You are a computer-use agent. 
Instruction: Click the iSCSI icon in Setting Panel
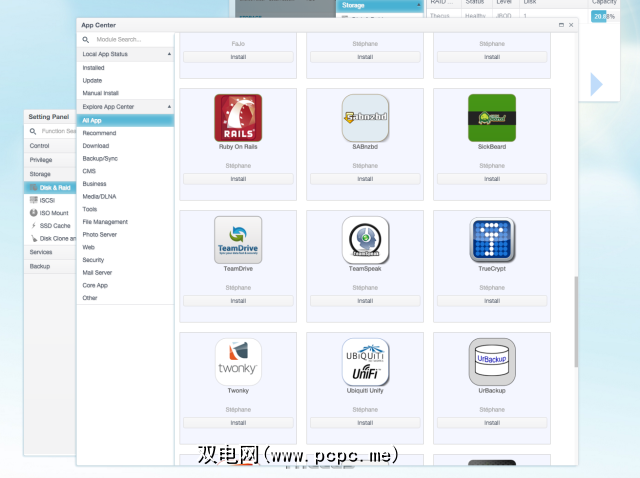click(x=33, y=200)
